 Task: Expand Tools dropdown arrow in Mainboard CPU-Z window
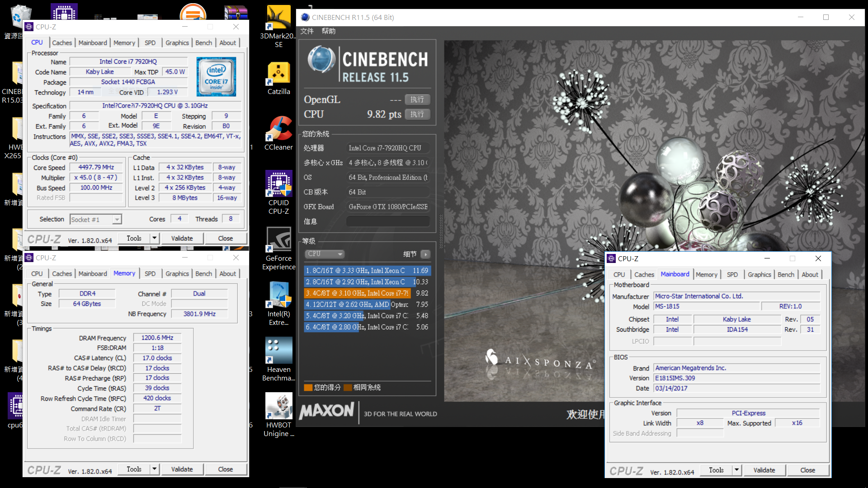737,470
